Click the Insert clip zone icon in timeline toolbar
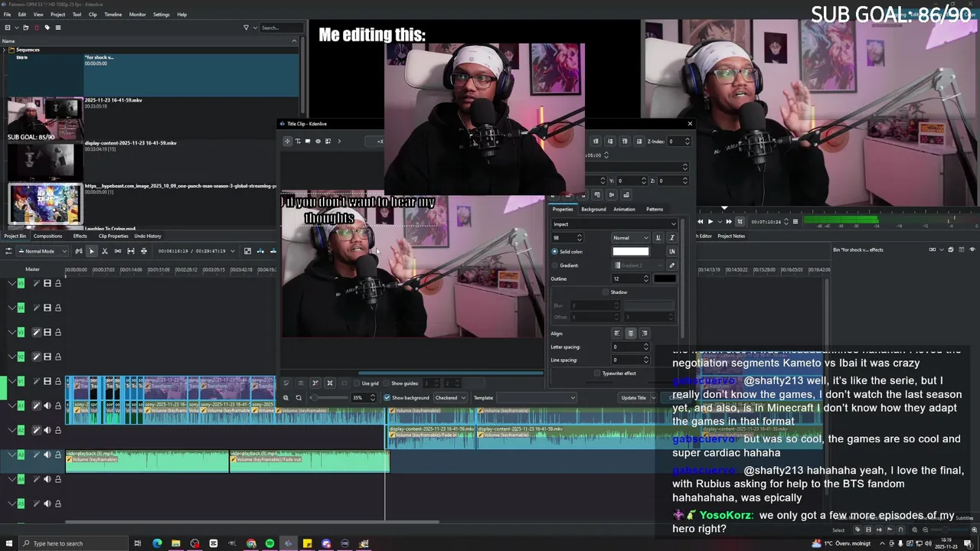The width and height of the screenshot is (980, 551). (x=260, y=251)
